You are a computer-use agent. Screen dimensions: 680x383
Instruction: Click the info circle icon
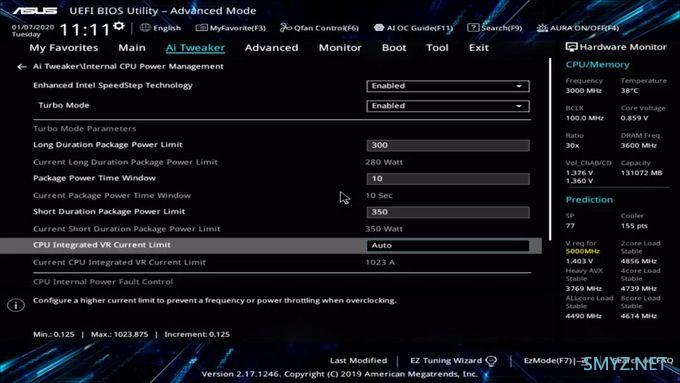click(16, 305)
